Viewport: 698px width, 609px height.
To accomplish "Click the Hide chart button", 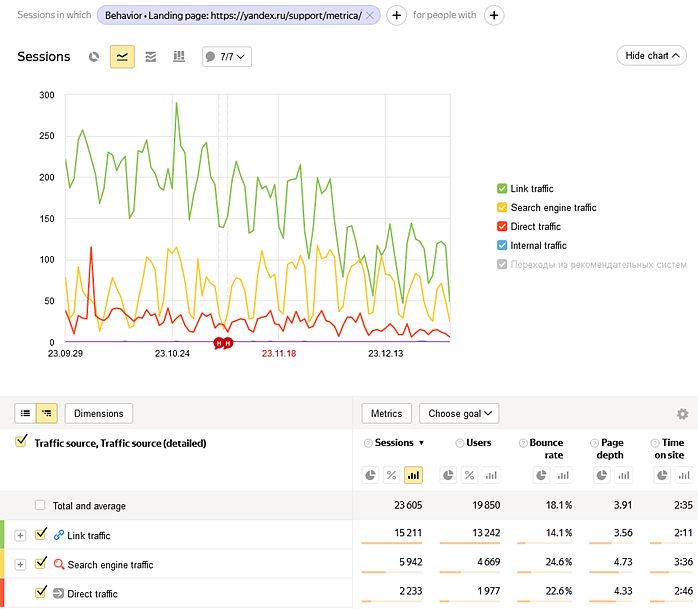I will click(650, 56).
